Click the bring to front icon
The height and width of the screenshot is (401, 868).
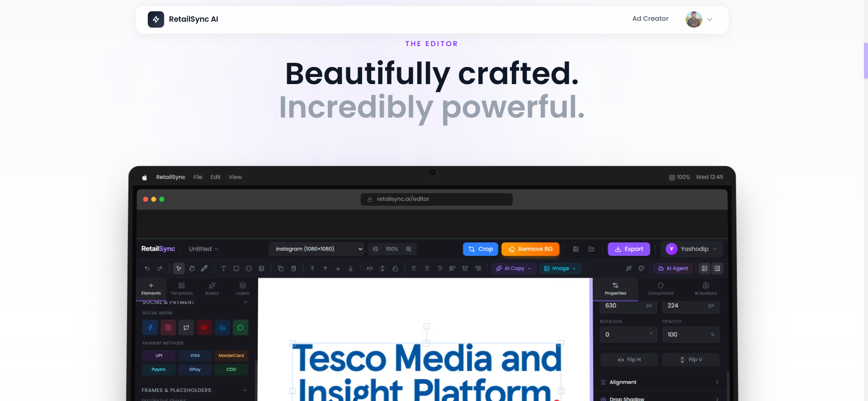pyautogui.click(x=312, y=269)
